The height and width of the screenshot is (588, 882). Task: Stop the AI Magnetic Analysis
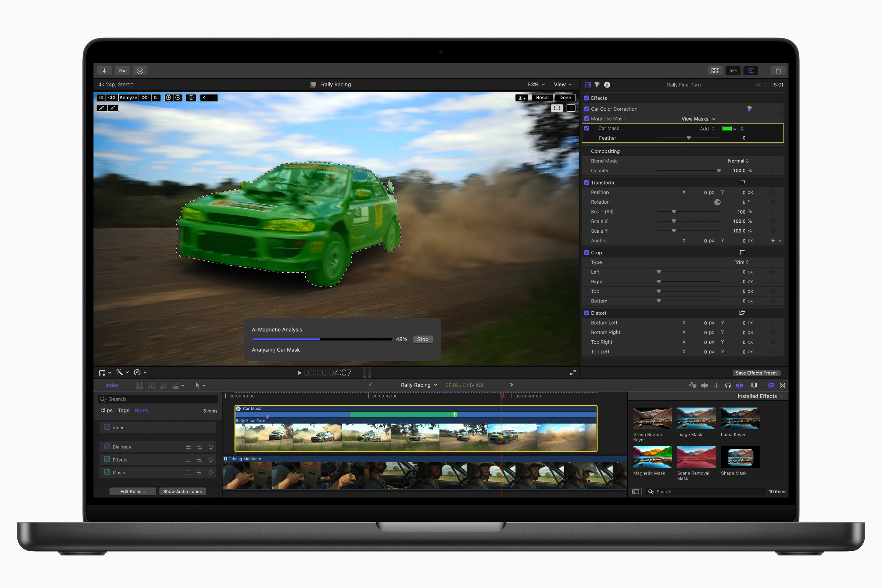click(x=423, y=339)
